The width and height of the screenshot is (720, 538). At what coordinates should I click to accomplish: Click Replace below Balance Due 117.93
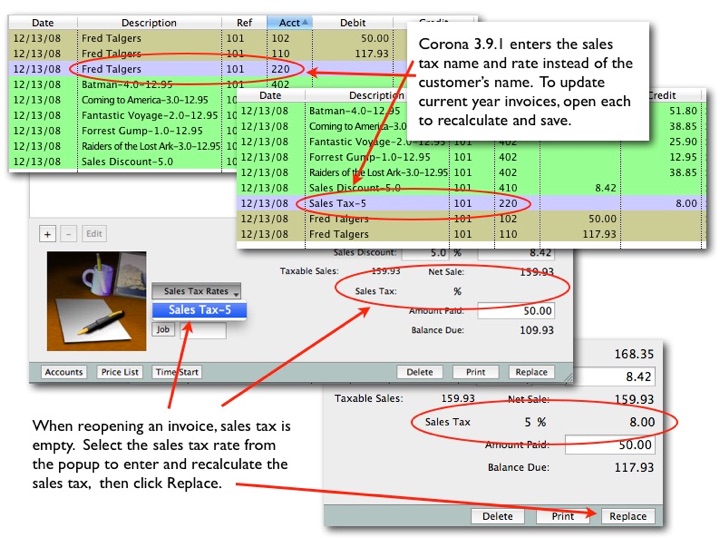[628, 516]
